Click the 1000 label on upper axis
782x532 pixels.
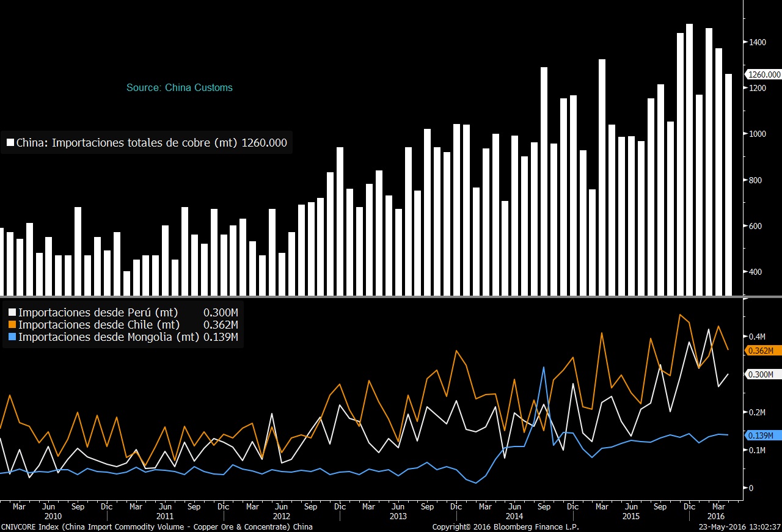pos(758,134)
